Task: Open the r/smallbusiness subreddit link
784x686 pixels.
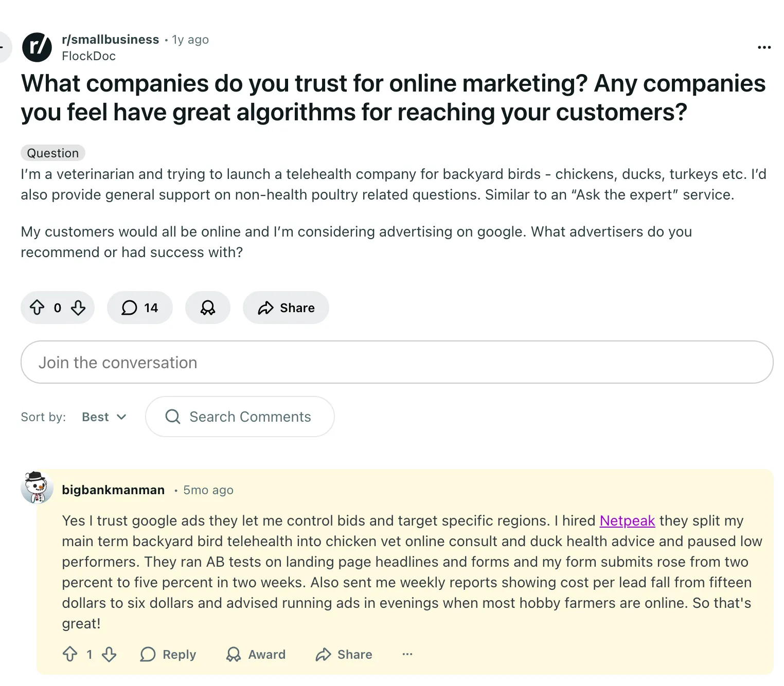Action: pos(110,40)
